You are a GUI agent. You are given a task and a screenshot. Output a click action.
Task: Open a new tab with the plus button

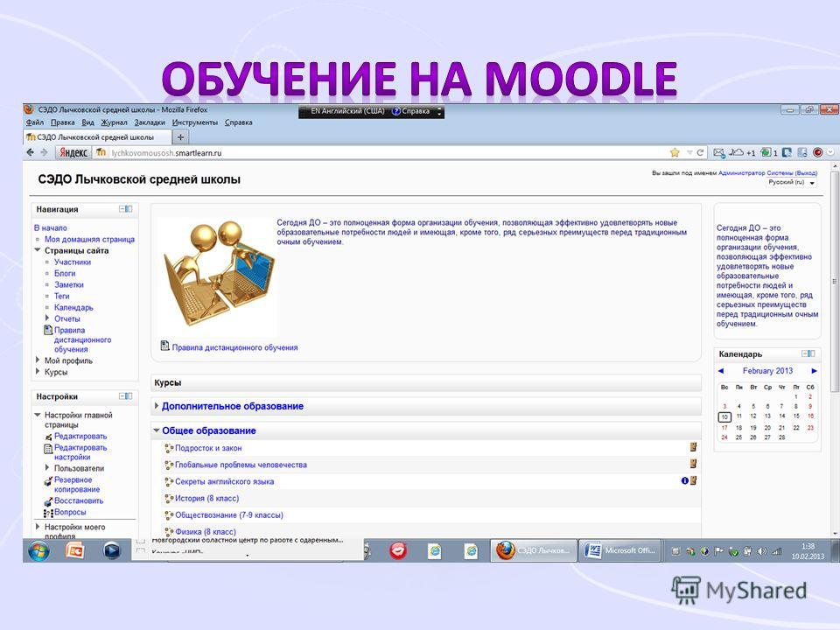pos(180,137)
